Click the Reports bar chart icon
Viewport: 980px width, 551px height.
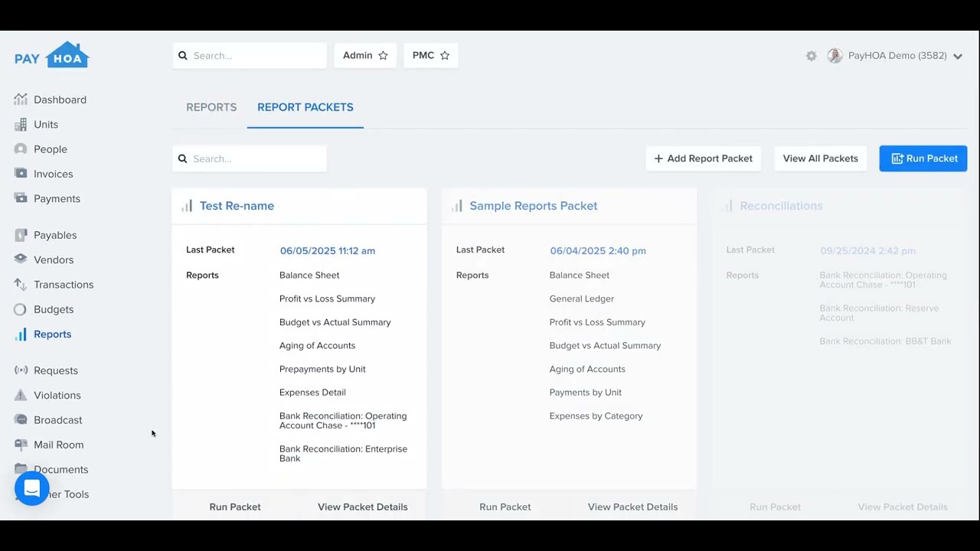click(21, 334)
